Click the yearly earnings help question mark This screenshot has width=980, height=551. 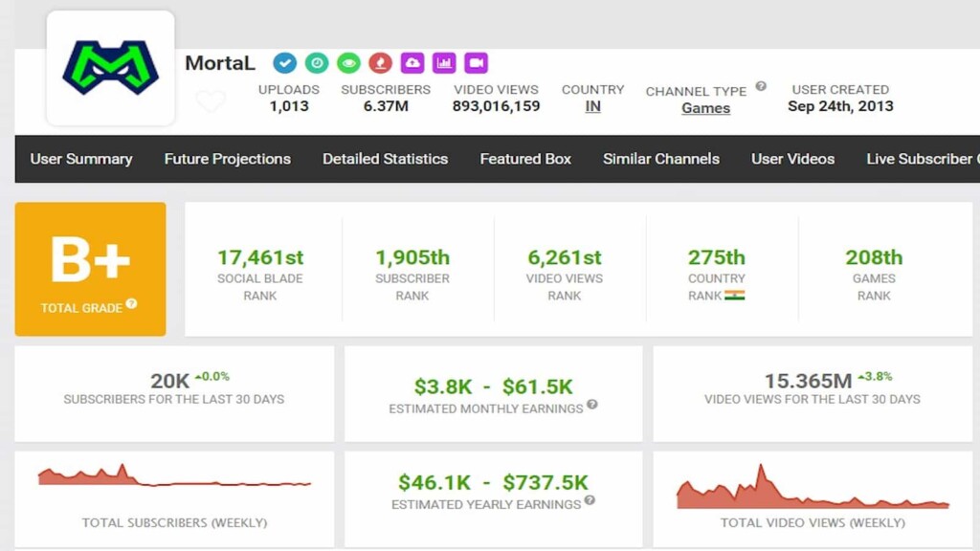pyautogui.click(x=590, y=500)
